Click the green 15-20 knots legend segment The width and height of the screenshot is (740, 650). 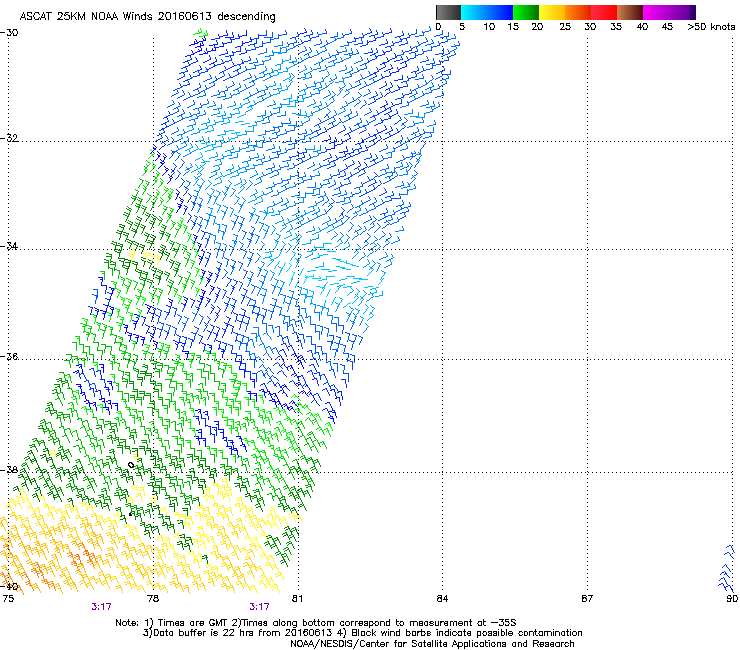pyautogui.click(x=526, y=12)
